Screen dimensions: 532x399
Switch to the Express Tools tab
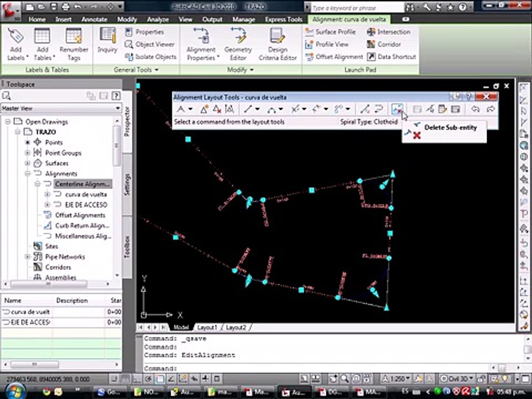pyautogui.click(x=284, y=19)
